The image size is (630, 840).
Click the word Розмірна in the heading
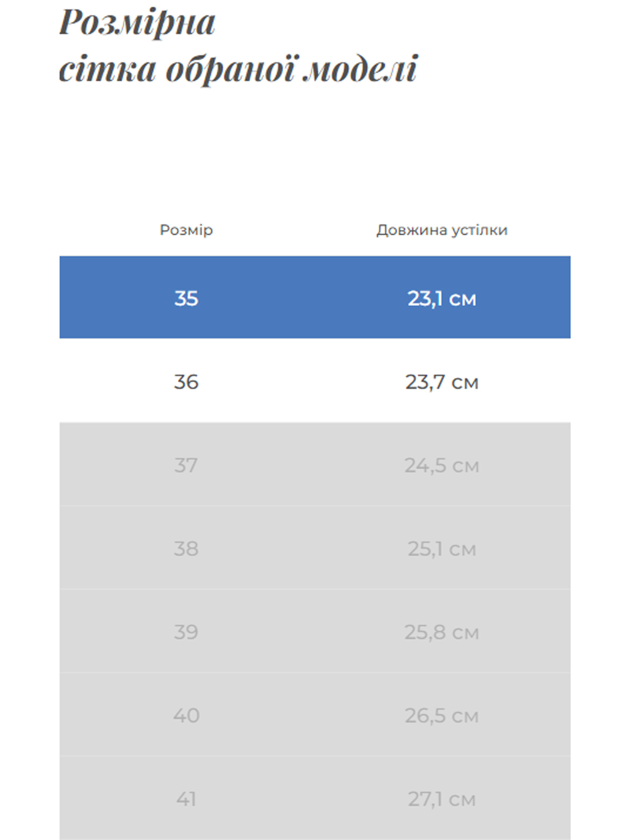coord(137,22)
